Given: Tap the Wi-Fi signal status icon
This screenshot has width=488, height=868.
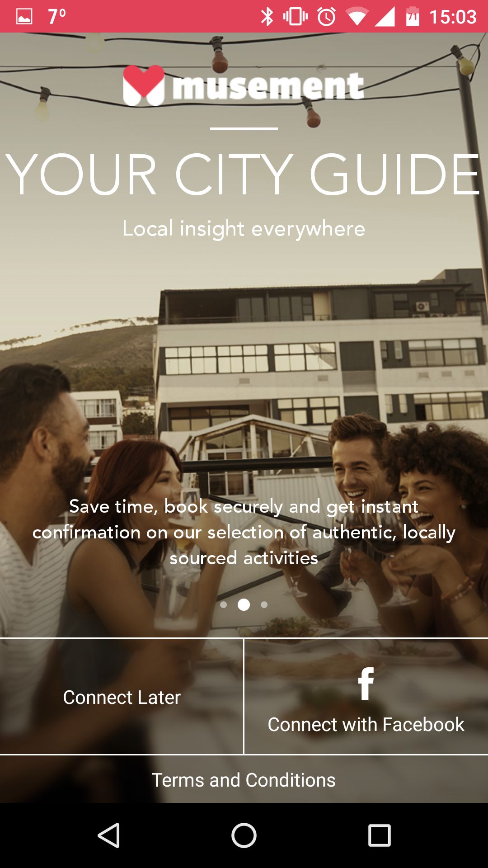Looking at the screenshot, I should (357, 17).
